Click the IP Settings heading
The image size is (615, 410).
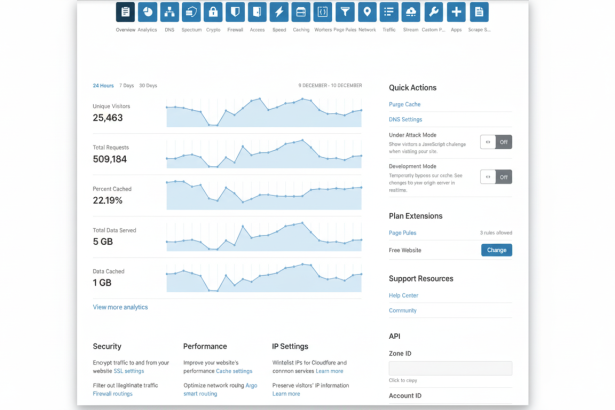coord(290,346)
